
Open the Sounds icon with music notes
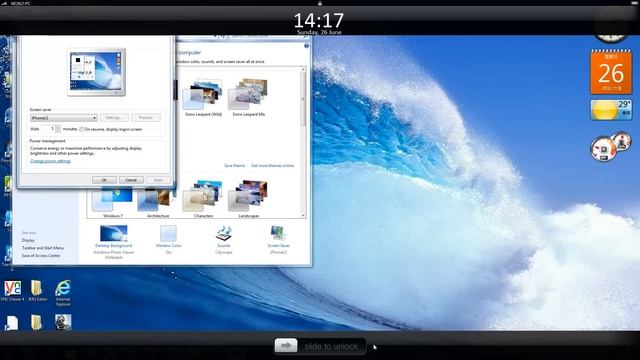(x=224, y=233)
